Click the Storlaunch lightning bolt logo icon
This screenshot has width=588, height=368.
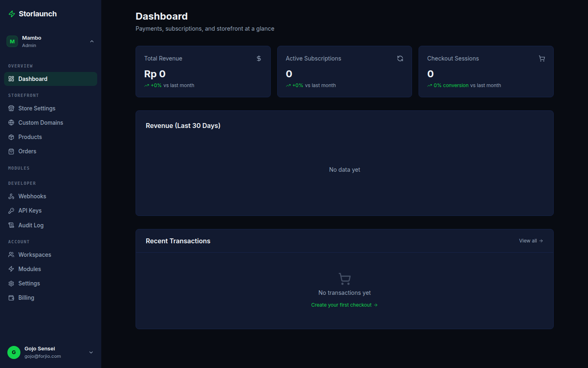pyautogui.click(x=12, y=14)
